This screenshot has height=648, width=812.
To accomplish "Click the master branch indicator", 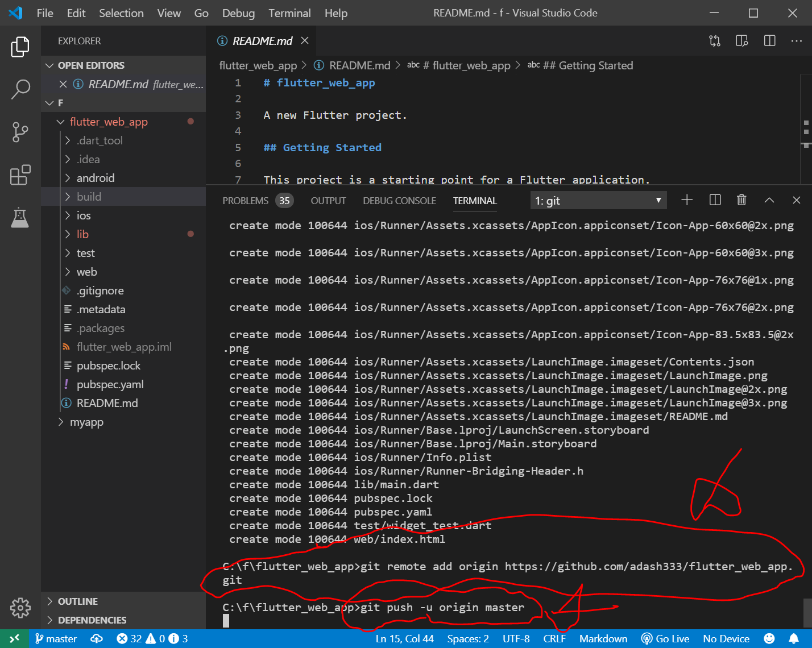I will click(x=56, y=638).
